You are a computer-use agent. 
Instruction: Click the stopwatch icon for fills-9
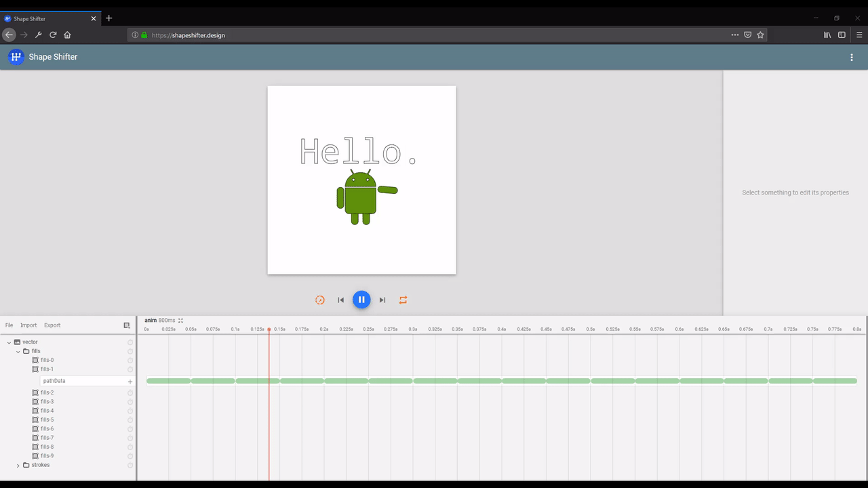click(130, 456)
